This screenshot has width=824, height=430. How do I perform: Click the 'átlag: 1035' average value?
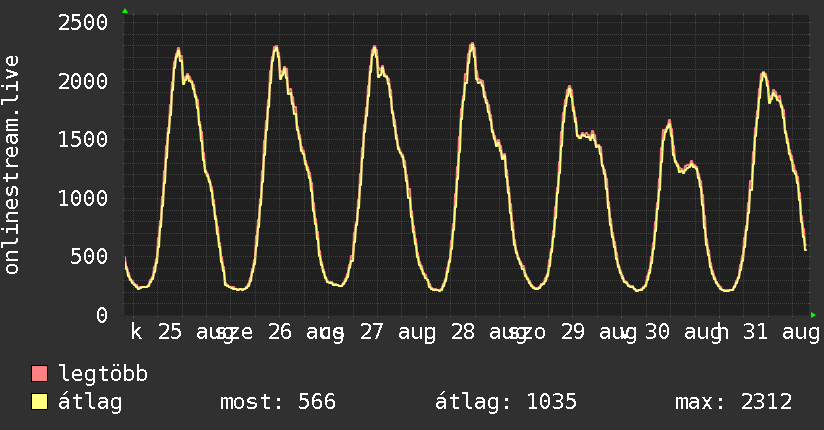click(x=506, y=402)
